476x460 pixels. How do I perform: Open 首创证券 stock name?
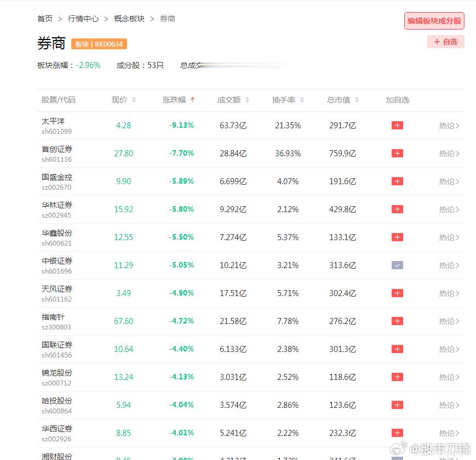[57, 149]
